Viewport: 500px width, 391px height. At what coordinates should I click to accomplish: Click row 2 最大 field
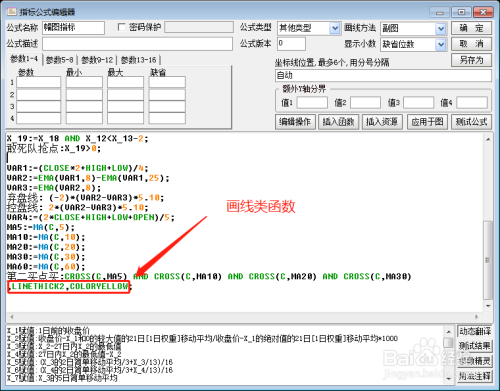click(x=125, y=95)
